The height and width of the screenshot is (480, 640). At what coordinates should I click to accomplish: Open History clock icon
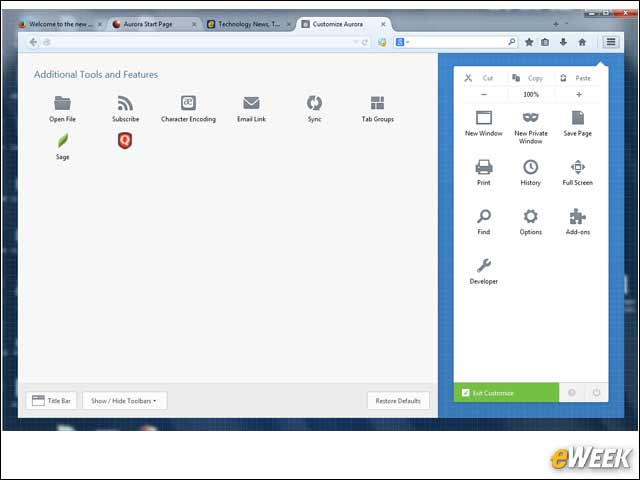pos(531,167)
